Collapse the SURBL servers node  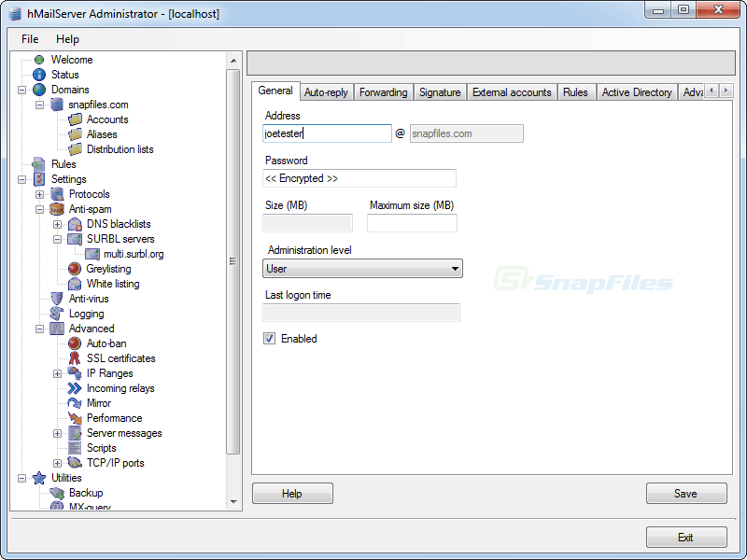pos(57,239)
